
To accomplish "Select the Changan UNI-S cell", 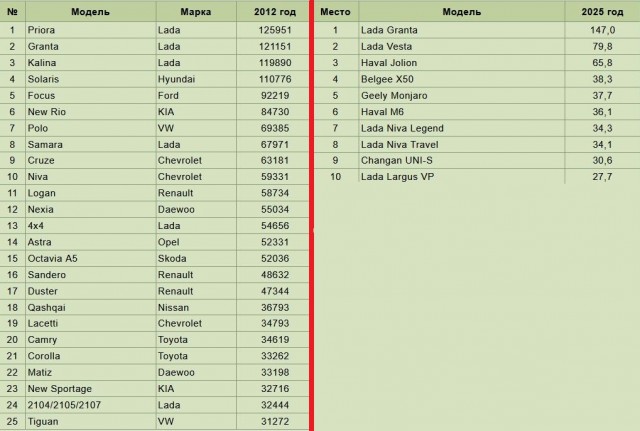I will pos(462,160).
